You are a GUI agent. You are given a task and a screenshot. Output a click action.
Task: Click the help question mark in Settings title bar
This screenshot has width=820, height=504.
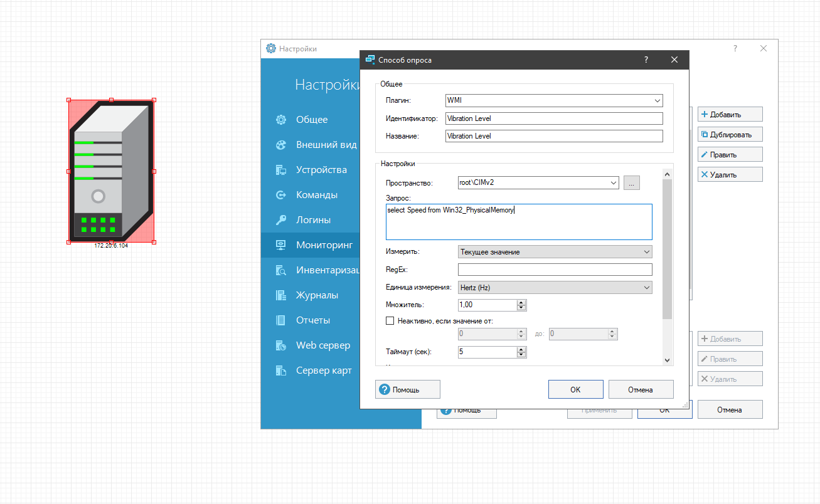tap(735, 48)
